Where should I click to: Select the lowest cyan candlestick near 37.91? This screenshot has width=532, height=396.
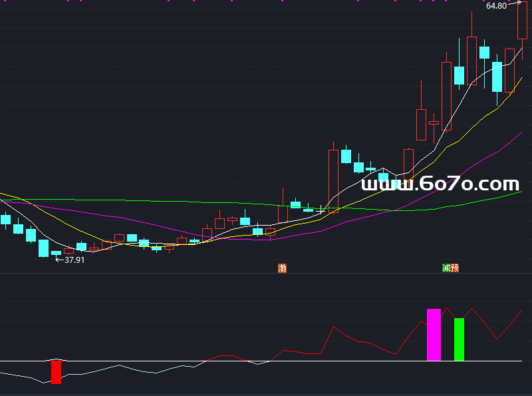pyautogui.click(x=43, y=248)
